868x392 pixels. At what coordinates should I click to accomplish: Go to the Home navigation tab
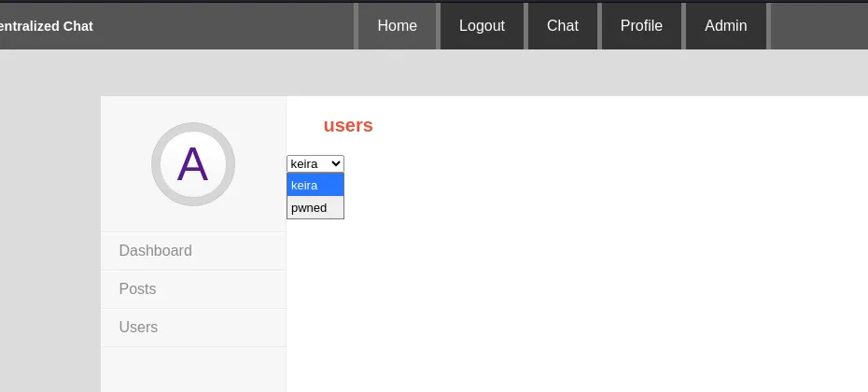tap(397, 26)
